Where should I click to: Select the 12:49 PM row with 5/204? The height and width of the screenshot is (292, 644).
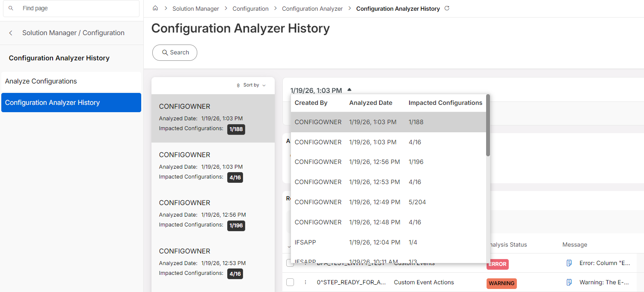[x=389, y=202]
